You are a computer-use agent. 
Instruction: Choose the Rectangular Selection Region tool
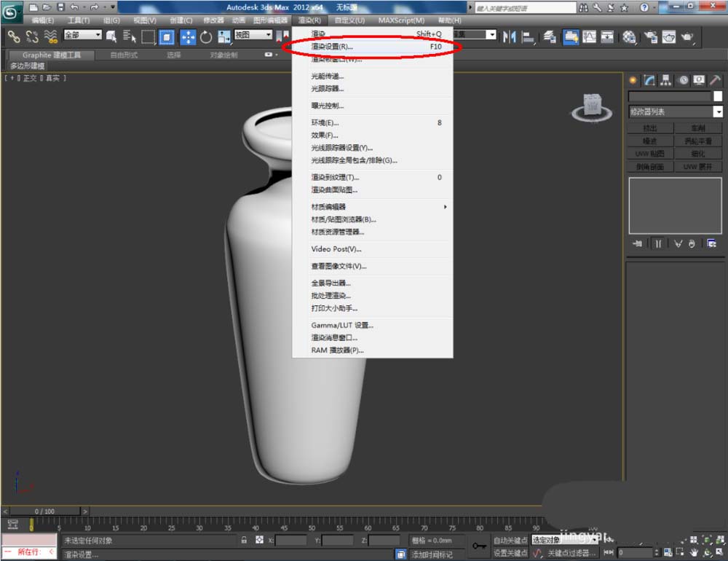pyautogui.click(x=148, y=36)
